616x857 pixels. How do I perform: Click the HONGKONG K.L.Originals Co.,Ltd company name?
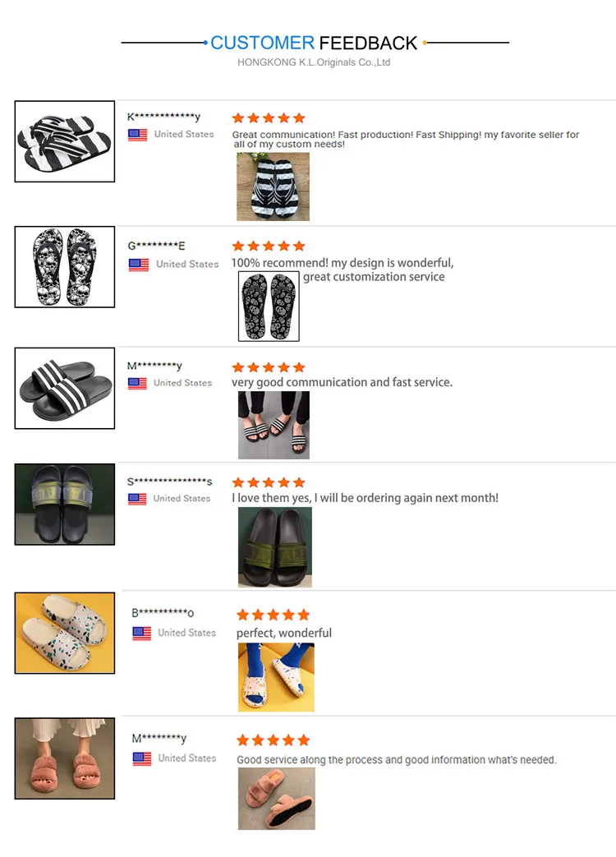314,62
